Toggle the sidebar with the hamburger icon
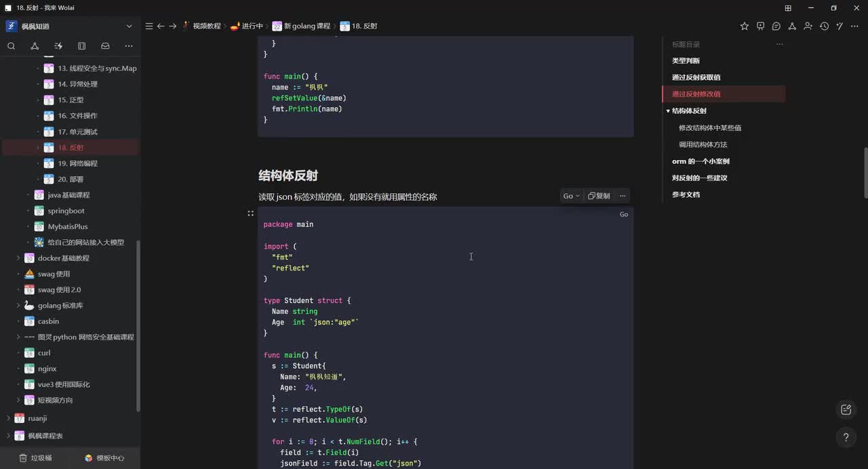 pyautogui.click(x=149, y=26)
